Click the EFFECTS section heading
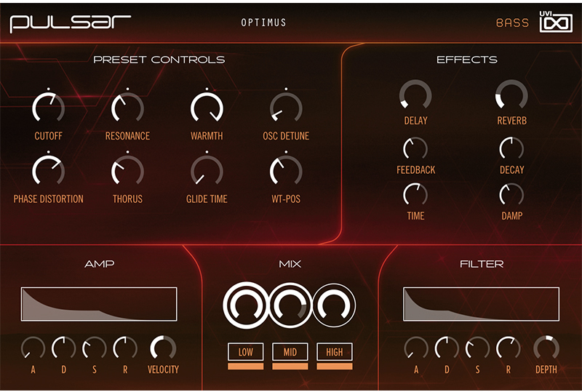This screenshot has width=582, height=392. coord(467,60)
